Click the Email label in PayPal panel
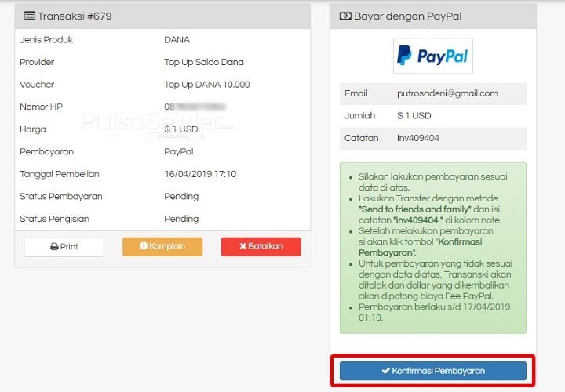The image size is (565, 392). tap(356, 93)
